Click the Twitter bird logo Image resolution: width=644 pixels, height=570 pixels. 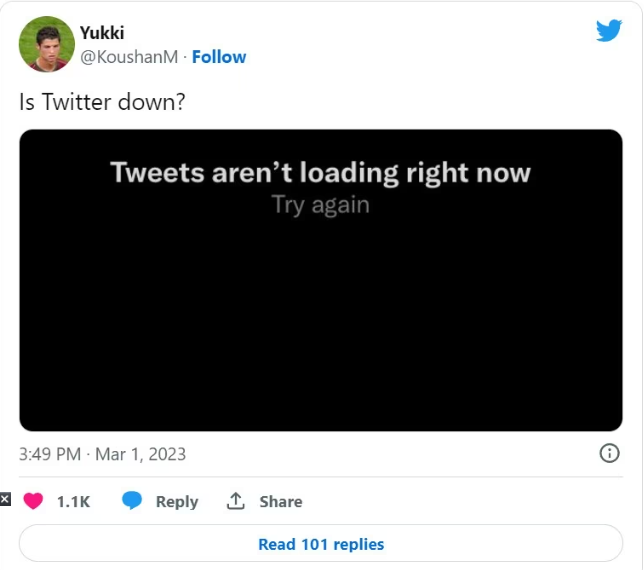click(x=608, y=30)
